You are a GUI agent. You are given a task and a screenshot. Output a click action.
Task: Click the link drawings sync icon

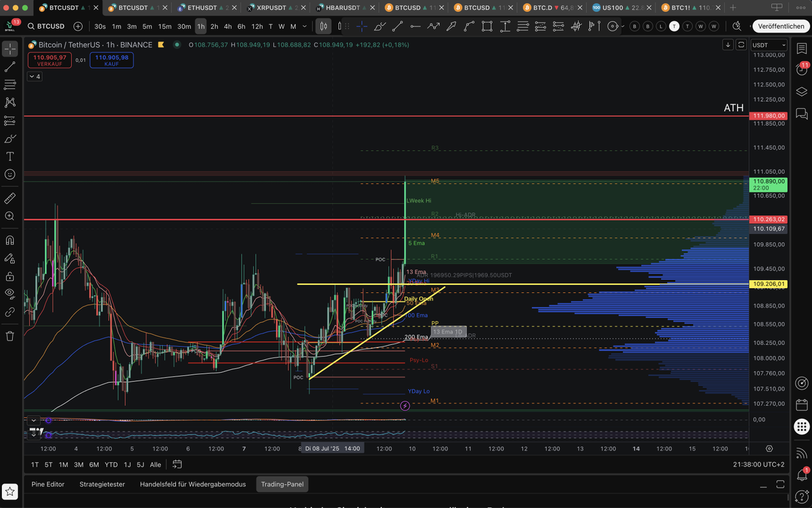tap(10, 312)
